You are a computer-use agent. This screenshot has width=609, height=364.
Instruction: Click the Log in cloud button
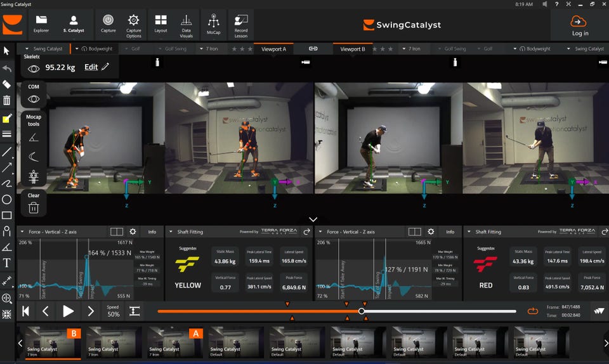579,25
